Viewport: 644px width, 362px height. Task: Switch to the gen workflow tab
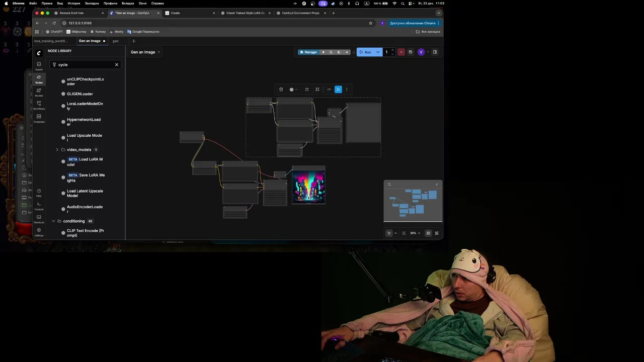(116, 41)
